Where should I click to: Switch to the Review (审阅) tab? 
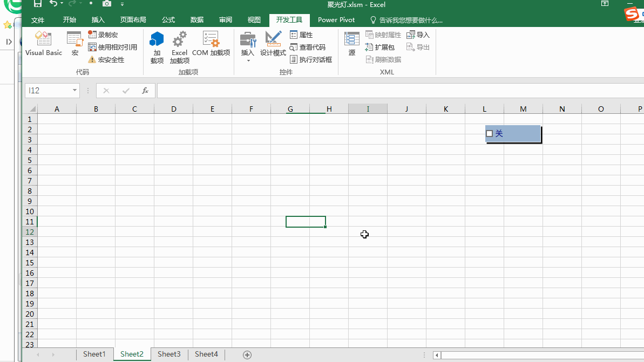pos(226,20)
